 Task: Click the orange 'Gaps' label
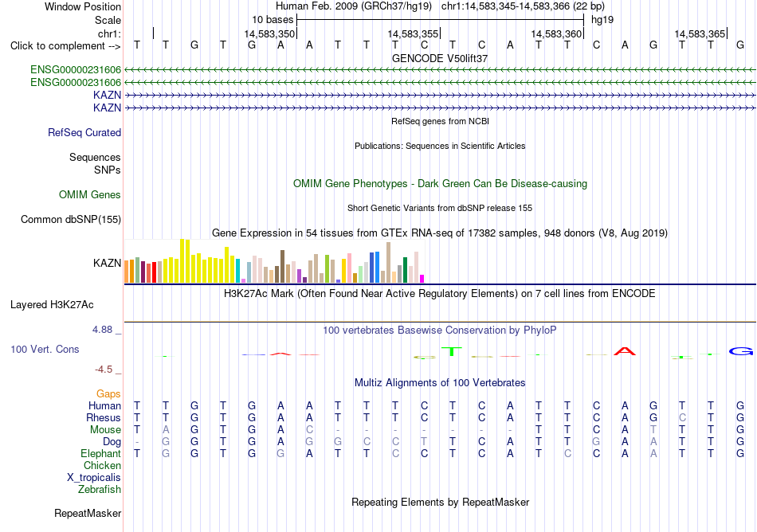[108, 394]
